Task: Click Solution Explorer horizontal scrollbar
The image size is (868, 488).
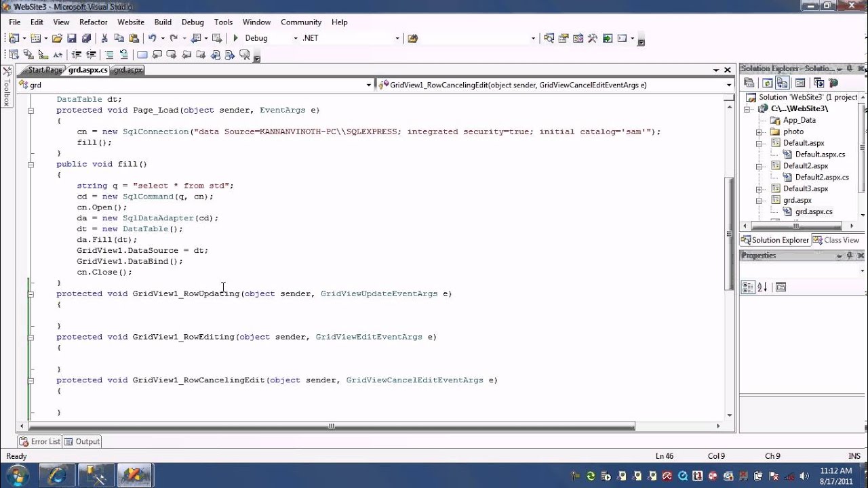Action: (x=797, y=226)
